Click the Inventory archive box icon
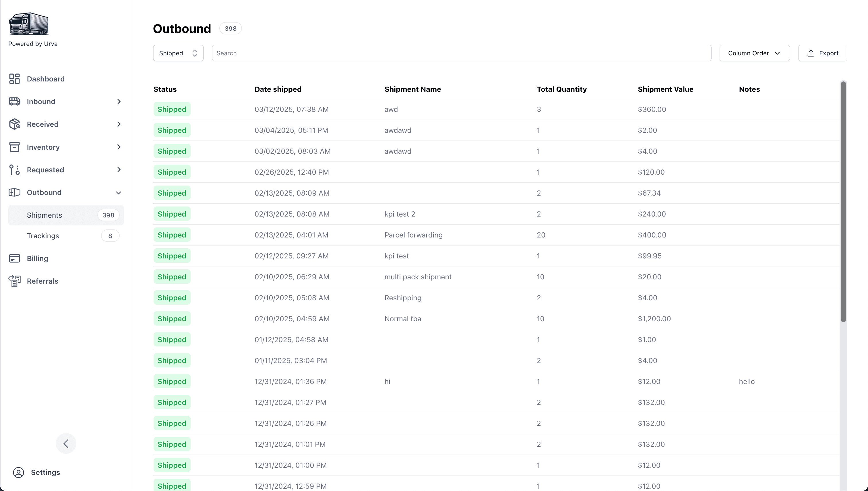This screenshot has height=491, width=868. coord(14,147)
